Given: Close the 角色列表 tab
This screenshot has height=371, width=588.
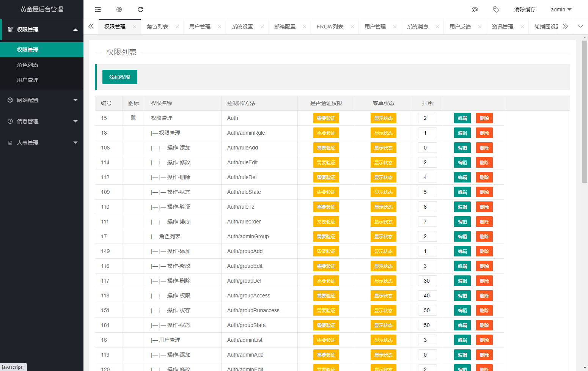Looking at the screenshot, I should pyautogui.click(x=177, y=27).
